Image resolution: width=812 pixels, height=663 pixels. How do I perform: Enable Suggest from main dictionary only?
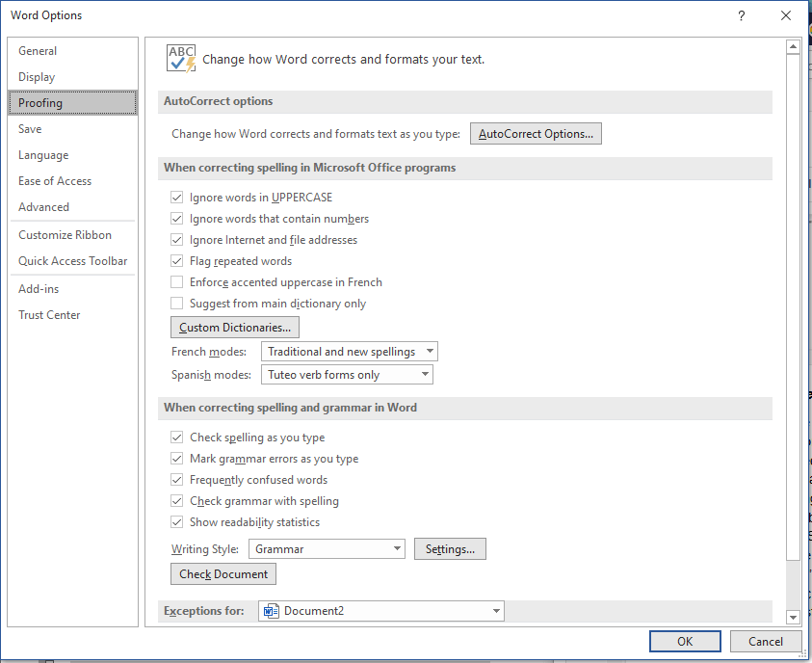pyautogui.click(x=177, y=303)
